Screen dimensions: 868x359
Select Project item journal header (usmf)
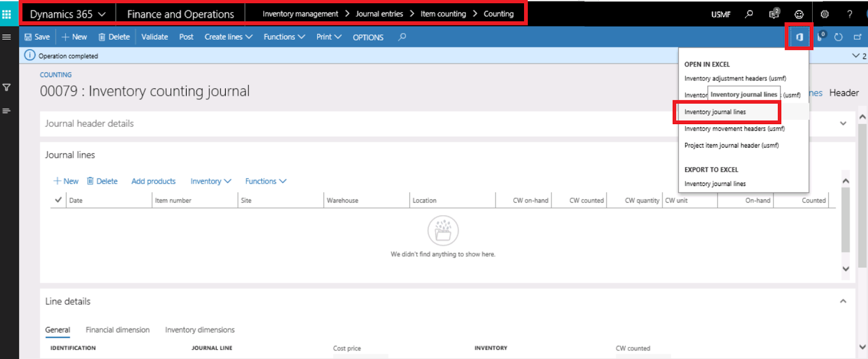pyautogui.click(x=731, y=145)
